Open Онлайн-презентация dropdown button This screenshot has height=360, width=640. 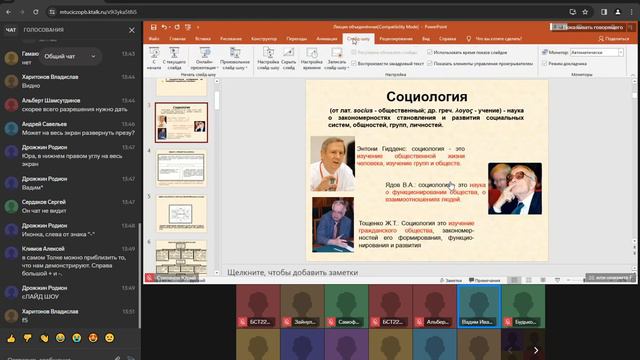[x=205, y=58]
